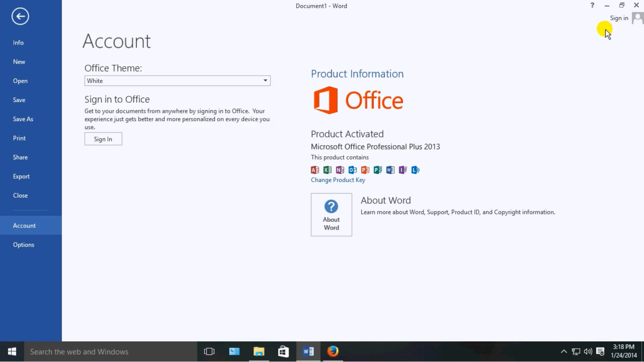The width and height of the screenshot is (644, 362).
Task: Open the Info backstage tab
Action: pyautogui.click(x=18, y=43)
